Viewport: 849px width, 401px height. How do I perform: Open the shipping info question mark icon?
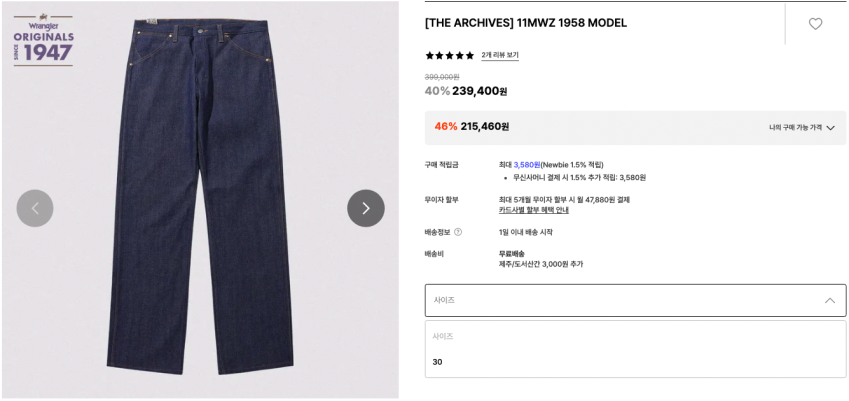tap(458, 232)
